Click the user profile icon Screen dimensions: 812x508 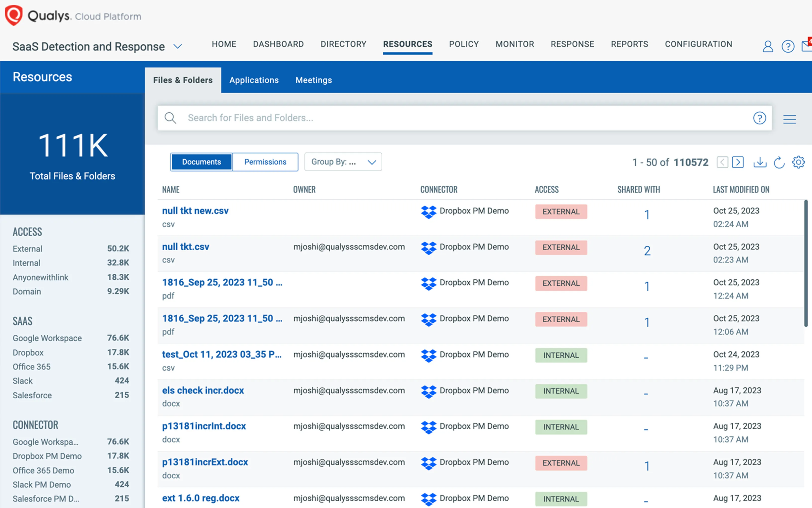coord(768,46)
